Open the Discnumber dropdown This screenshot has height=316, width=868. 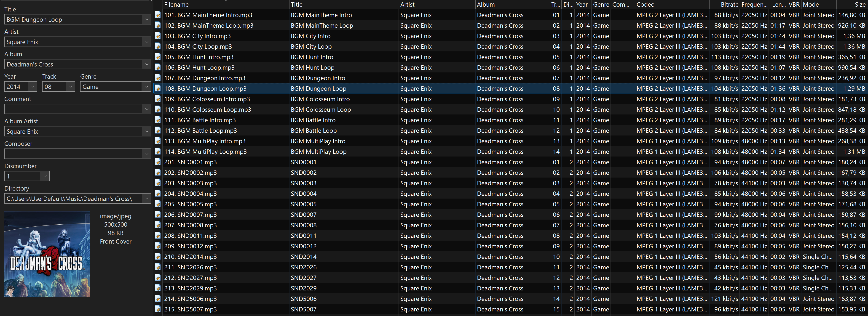click(x=45, y=176)
